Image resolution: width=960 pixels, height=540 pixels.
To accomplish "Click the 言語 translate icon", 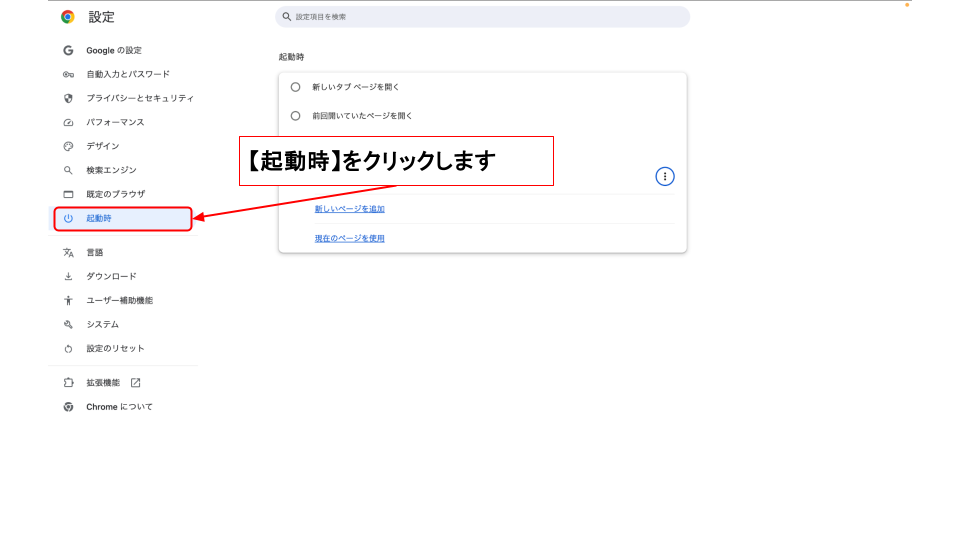I will click(68, 253).
